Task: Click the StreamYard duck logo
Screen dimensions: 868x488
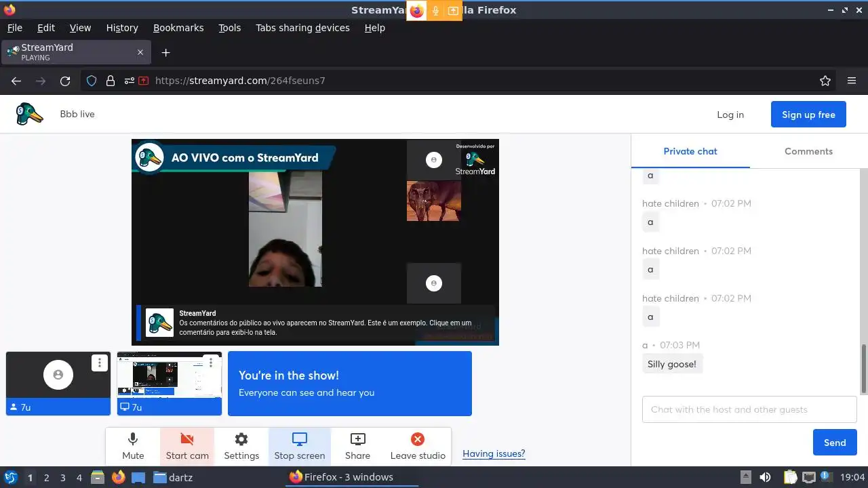Action: tap(30, 114)
